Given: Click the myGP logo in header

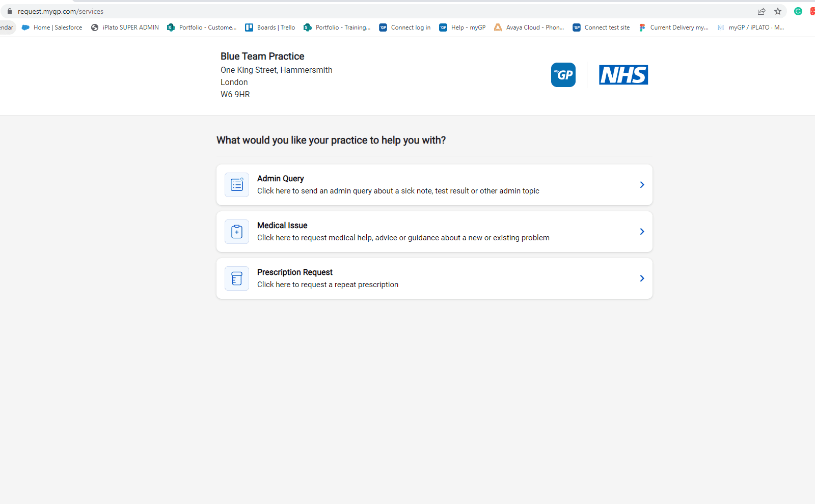Looking at the screenshot, I should [563, 75].
